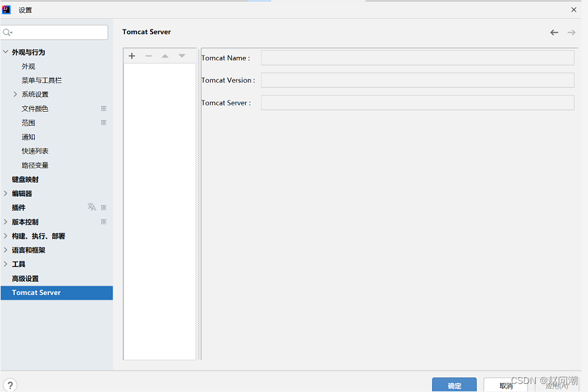588x392 pixels.
Task: Open help with the question mark icon
Action: click(10, 385)
